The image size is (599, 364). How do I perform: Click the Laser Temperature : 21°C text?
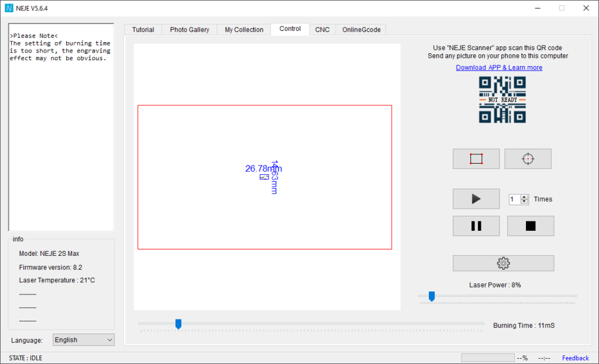pyautogui.click(x=57, y=280)
